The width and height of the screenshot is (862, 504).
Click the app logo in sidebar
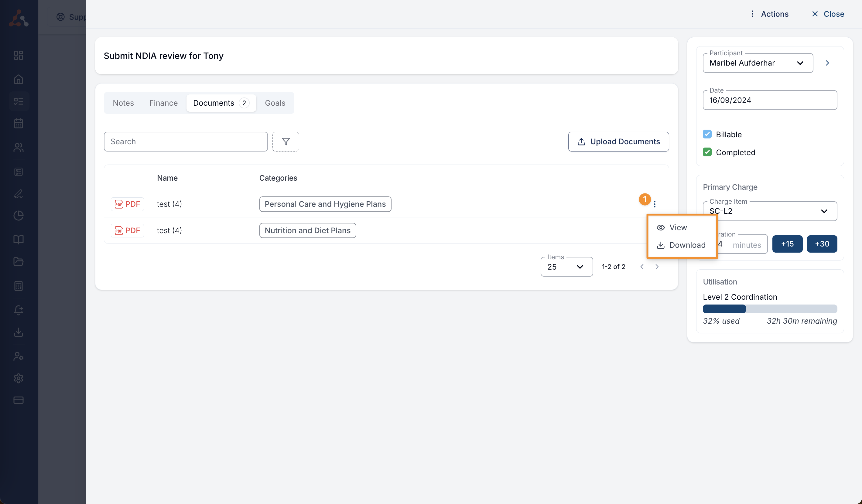(19, 18)
